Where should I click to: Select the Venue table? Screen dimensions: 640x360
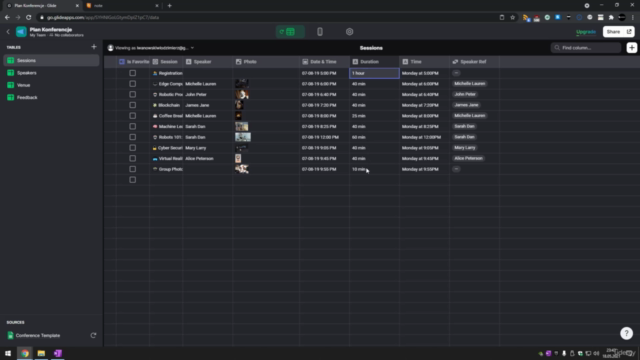pyautogui.click(x=51, y=85)
